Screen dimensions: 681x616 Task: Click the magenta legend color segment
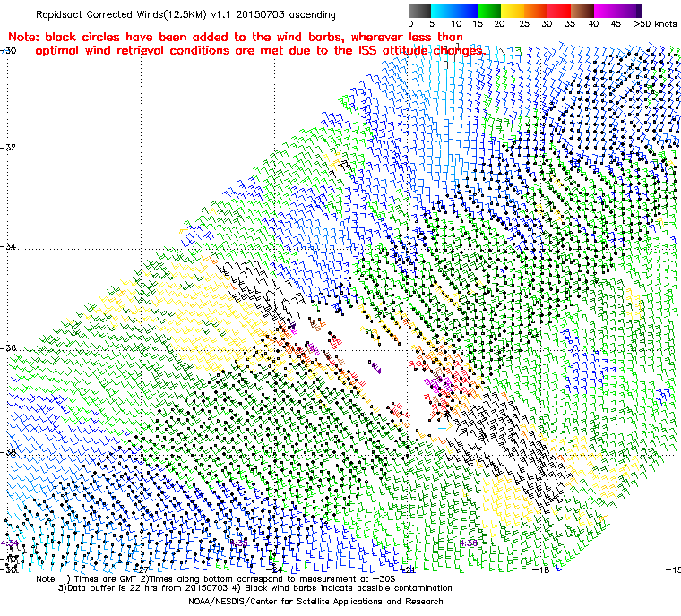point(606,11)
